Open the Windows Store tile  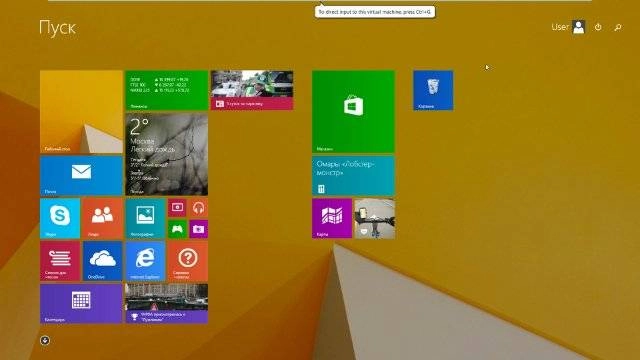[x=353, y=111]
